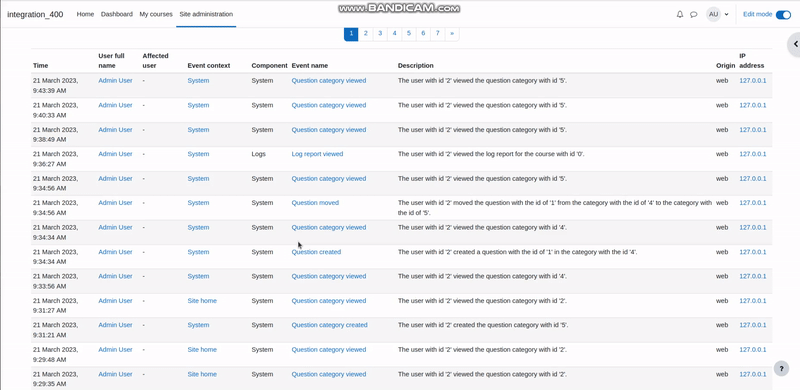Go to the Home menu item
The height and width of the screenshot is (390, 800).
[x=85, y=14]
